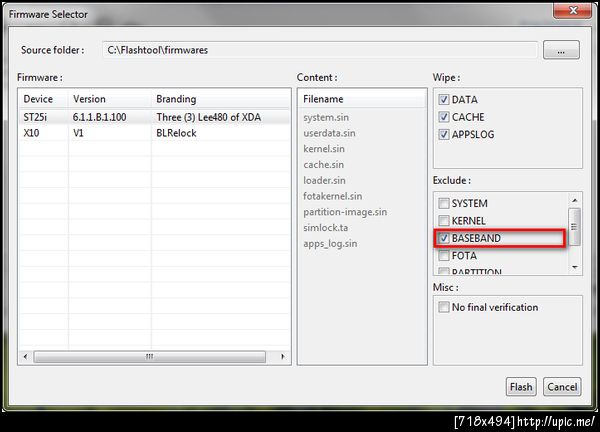
Task: Select apps_log.sin in content list
Action: tap(330, 244)
